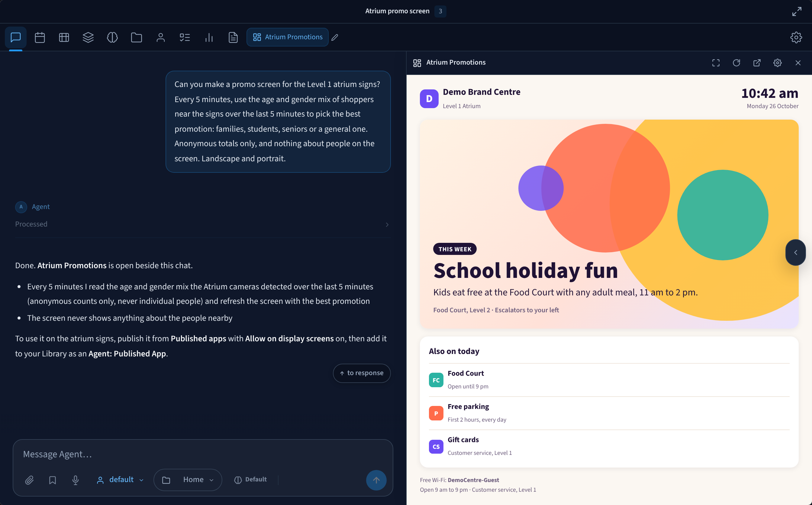Click the microphone voice input icon
812x505 pixels.
pos(76,480)
